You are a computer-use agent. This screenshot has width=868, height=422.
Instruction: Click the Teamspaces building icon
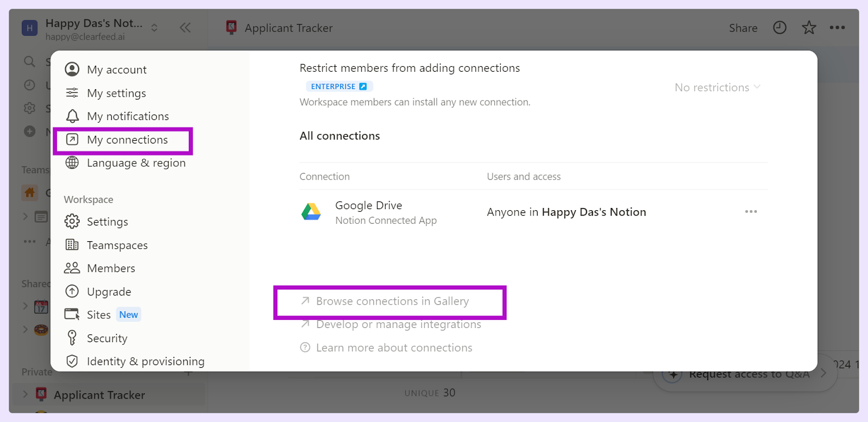pos(72,244)
